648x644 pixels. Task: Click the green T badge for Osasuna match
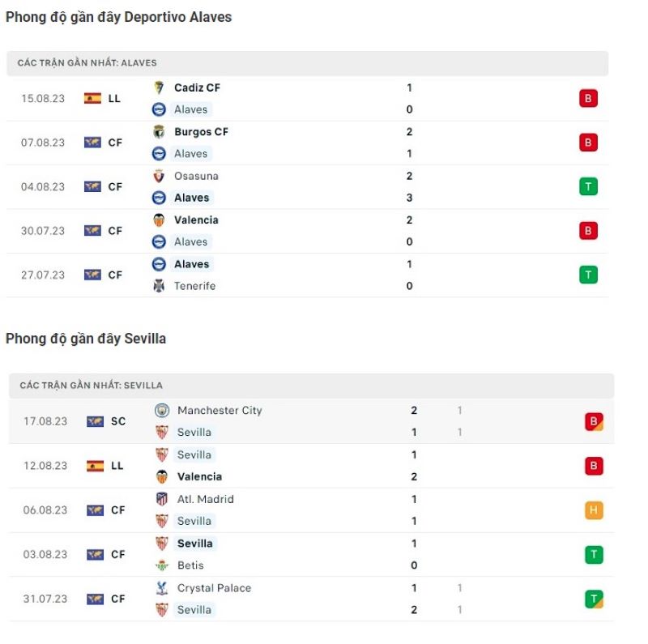point(588,187)
